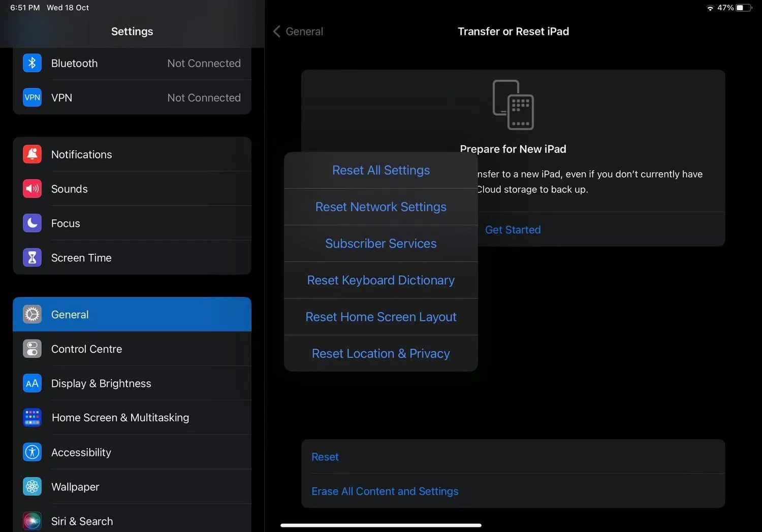Tap the Focus moon icon

(x=32, y=223)
